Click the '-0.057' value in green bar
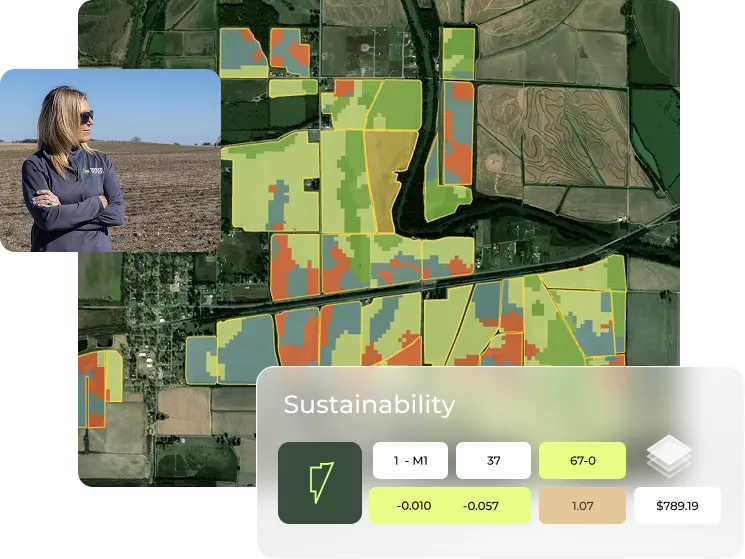The height and width of the screenshot is (559, 745). [x=481, y=506]
